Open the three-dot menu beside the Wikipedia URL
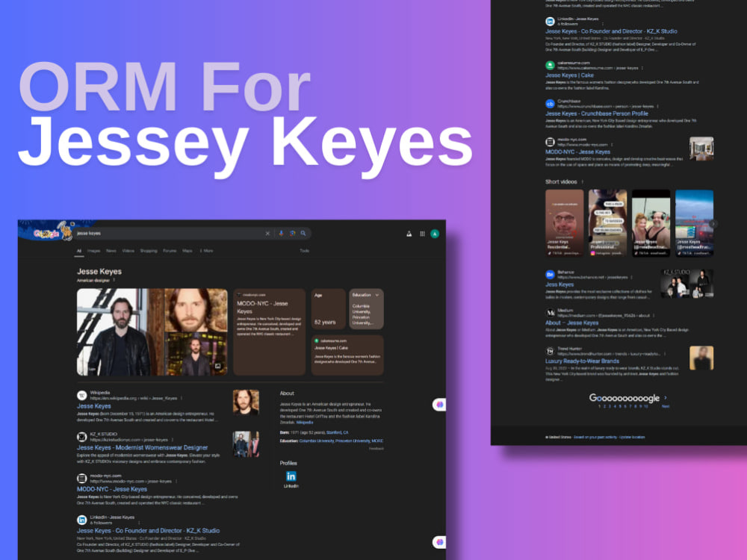This screenshot has width=747, height=560. [182, 398]
